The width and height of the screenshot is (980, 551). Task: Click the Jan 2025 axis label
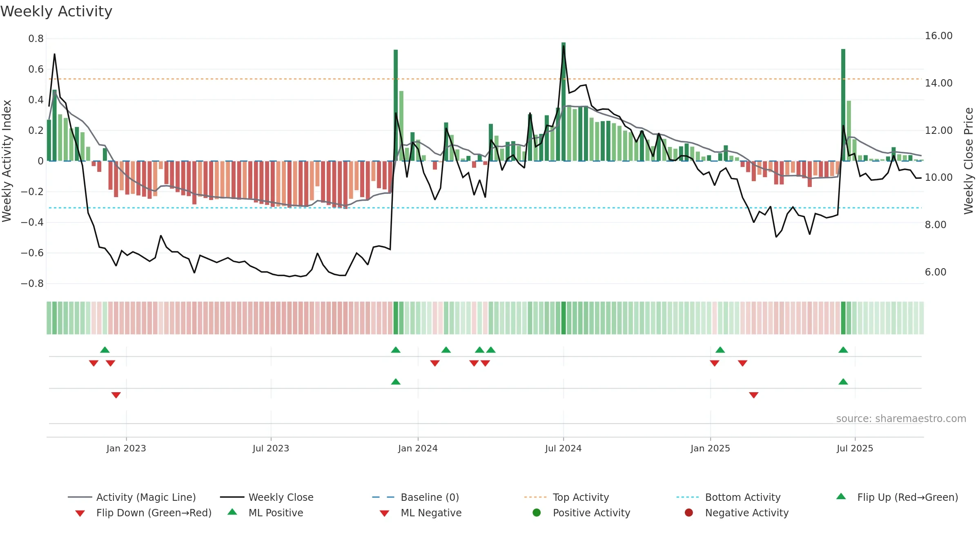pyautogui.click(x=710, y=448)
